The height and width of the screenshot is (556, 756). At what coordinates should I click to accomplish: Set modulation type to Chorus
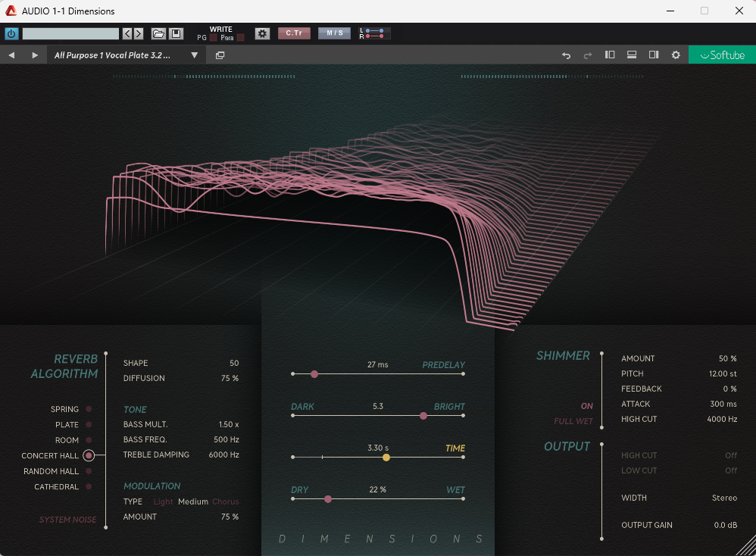[x=226, y=501]
